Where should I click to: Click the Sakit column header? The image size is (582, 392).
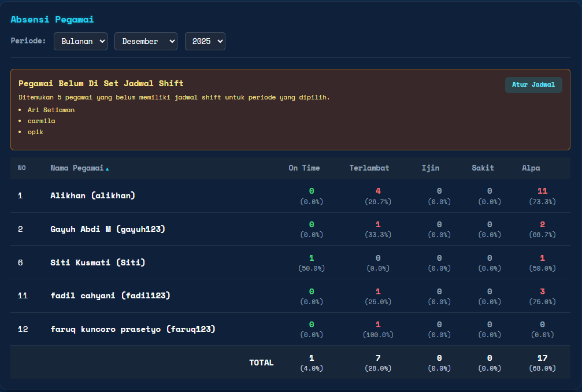pyautogui.click(x=483, y=168)
